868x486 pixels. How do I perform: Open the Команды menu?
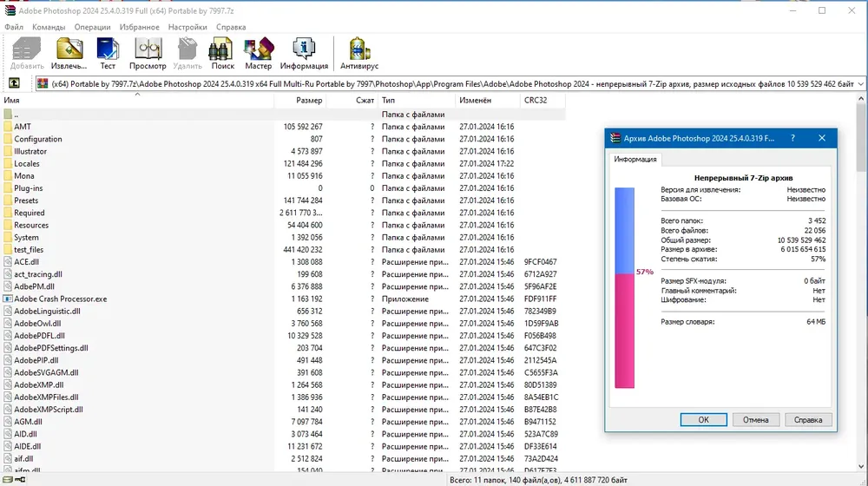click(x=49, y=27)
